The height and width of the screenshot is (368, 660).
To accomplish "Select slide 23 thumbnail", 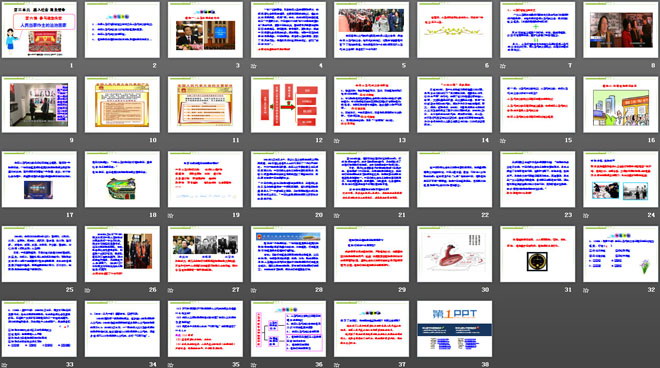I will [538, 179].
